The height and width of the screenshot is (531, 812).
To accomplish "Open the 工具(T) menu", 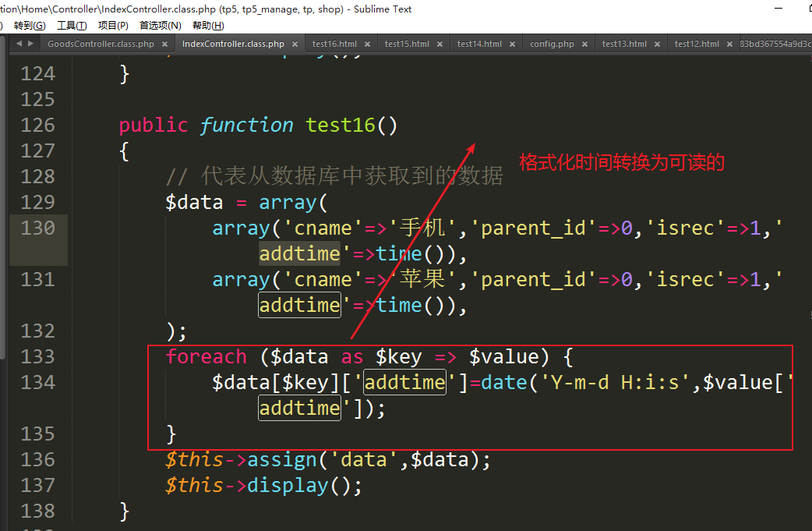I will click(72, 26).
